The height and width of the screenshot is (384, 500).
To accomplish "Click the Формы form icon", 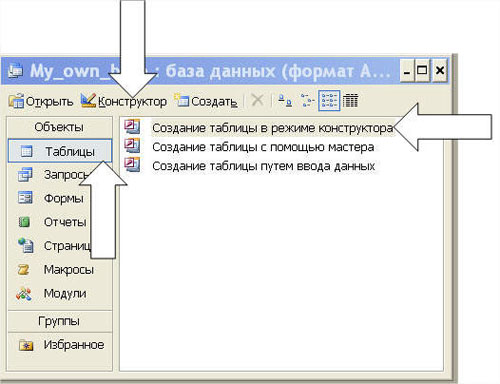I will coord(25,197).
